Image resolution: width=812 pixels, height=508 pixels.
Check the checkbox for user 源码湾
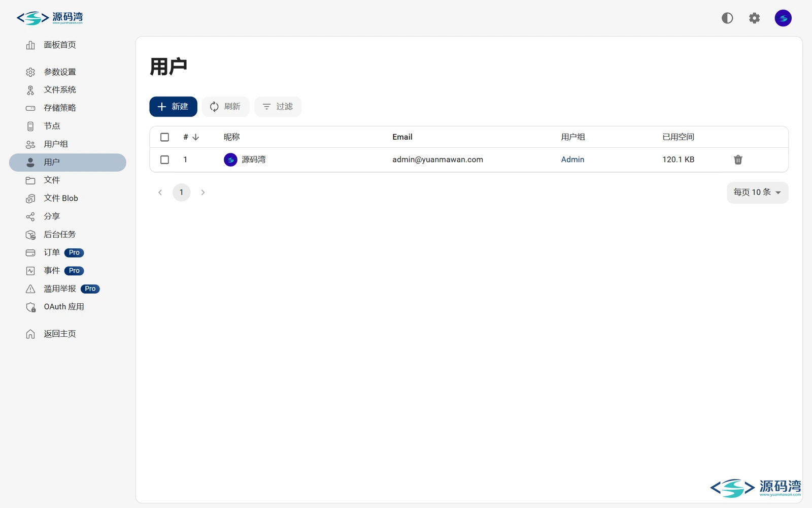pos(164,160)
